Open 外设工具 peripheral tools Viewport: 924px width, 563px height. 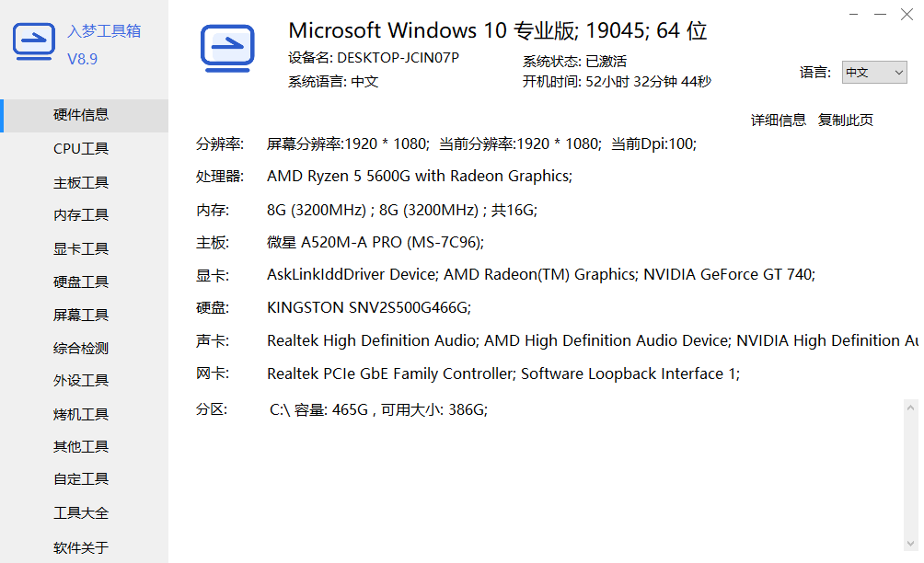(81, 381)
